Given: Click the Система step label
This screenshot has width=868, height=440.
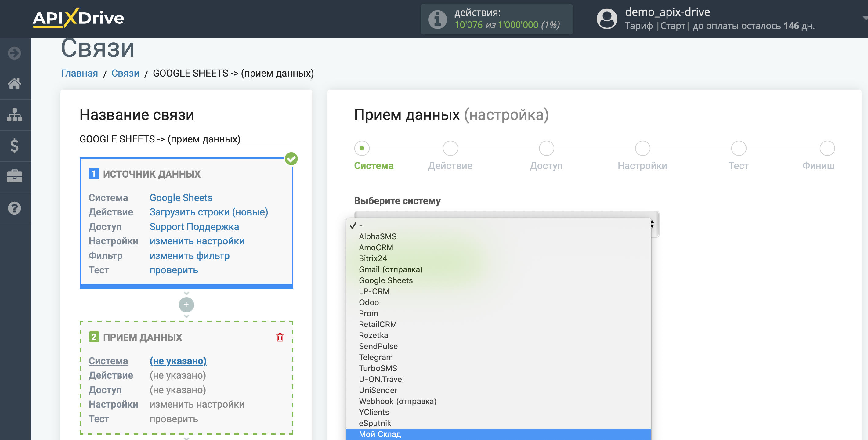Looking at the screenshot, I should coord(374,165).
